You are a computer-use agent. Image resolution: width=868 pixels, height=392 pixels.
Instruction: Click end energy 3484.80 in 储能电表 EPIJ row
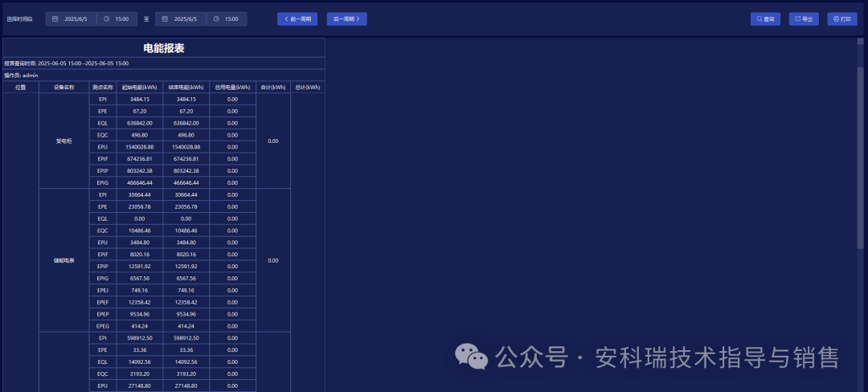(x=186, y=243)
